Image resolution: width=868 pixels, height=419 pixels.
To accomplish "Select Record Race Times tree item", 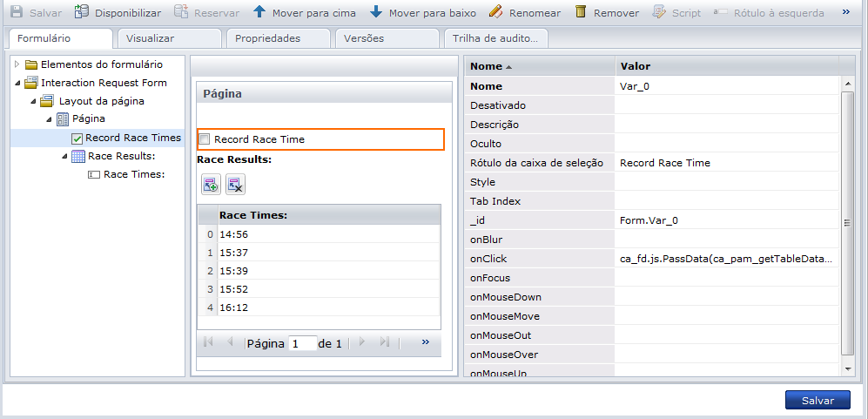I will (x=132, y=138).
